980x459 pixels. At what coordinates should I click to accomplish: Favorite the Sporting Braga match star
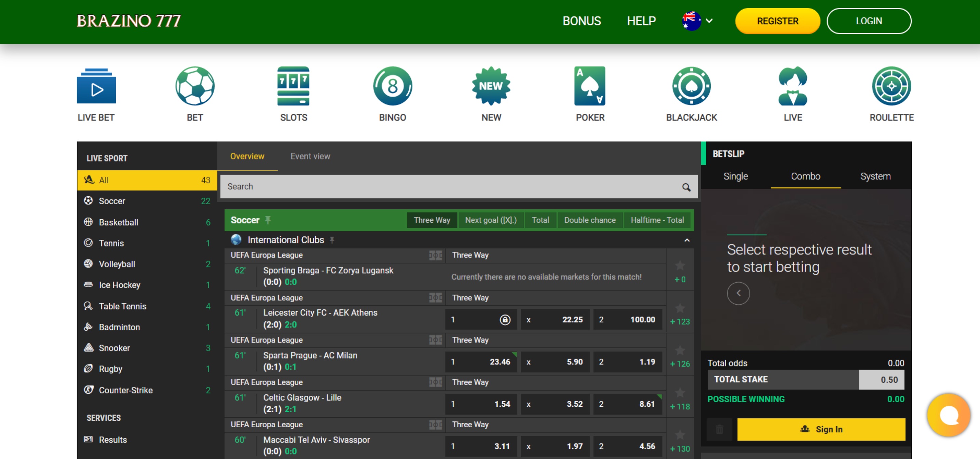click(x=680, y=265)
